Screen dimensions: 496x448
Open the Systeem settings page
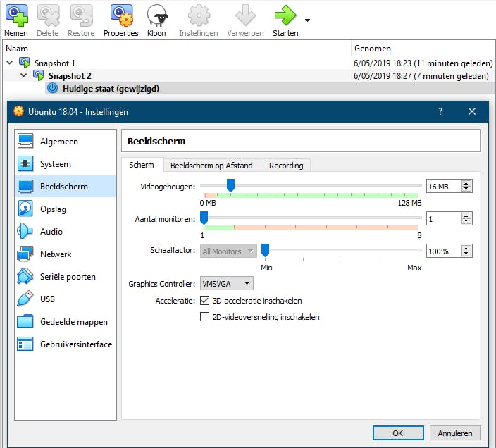tap(66, 163)
